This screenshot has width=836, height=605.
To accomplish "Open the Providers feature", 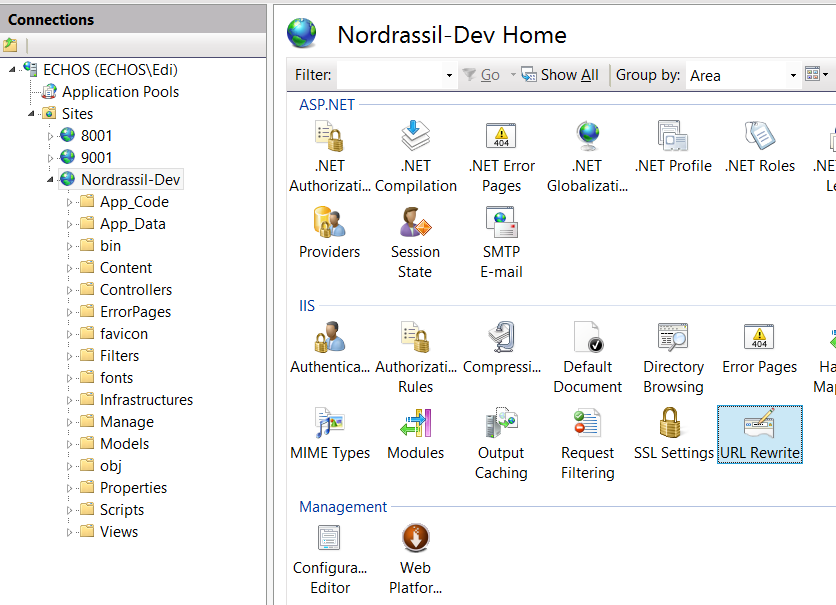I will click(x=329, y=233).
